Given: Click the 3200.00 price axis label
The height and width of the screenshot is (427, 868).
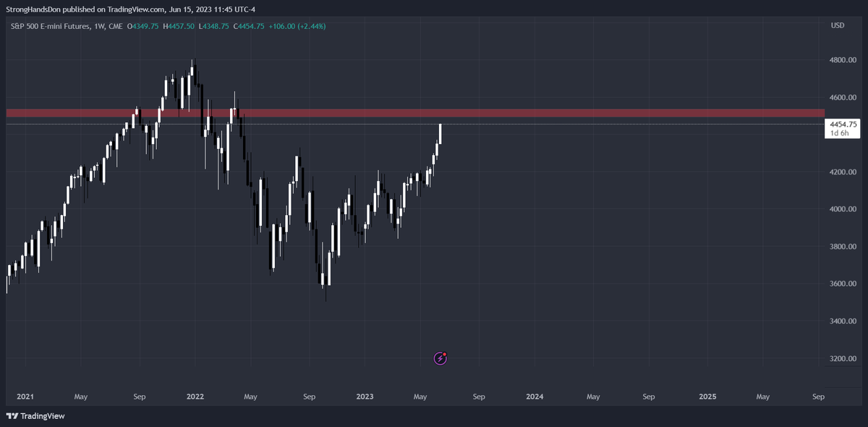Looking at the screenshot, I should 843,359.
